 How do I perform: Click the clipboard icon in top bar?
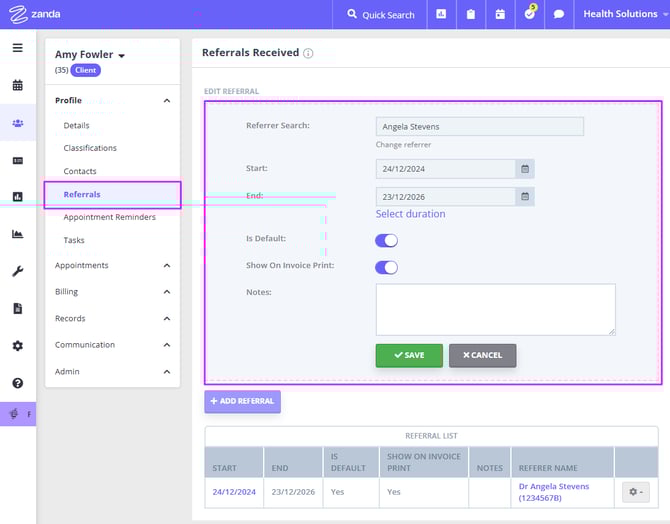(470, 15)
